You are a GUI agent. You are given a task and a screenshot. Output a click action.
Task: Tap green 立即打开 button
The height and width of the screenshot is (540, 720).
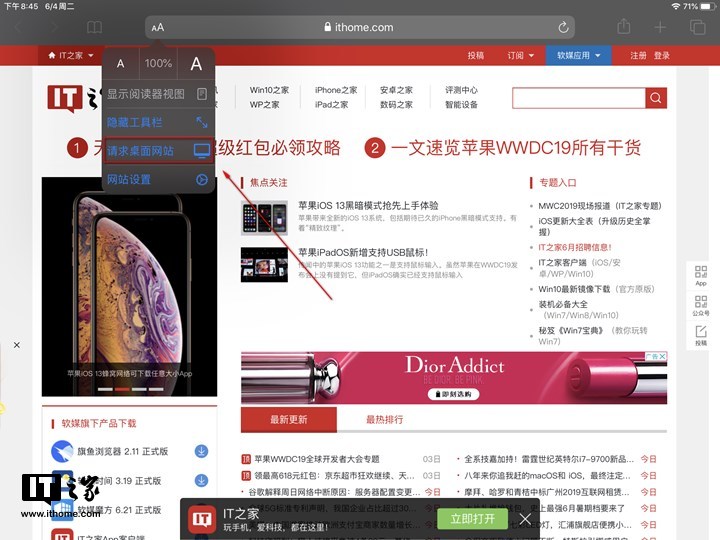472,519
